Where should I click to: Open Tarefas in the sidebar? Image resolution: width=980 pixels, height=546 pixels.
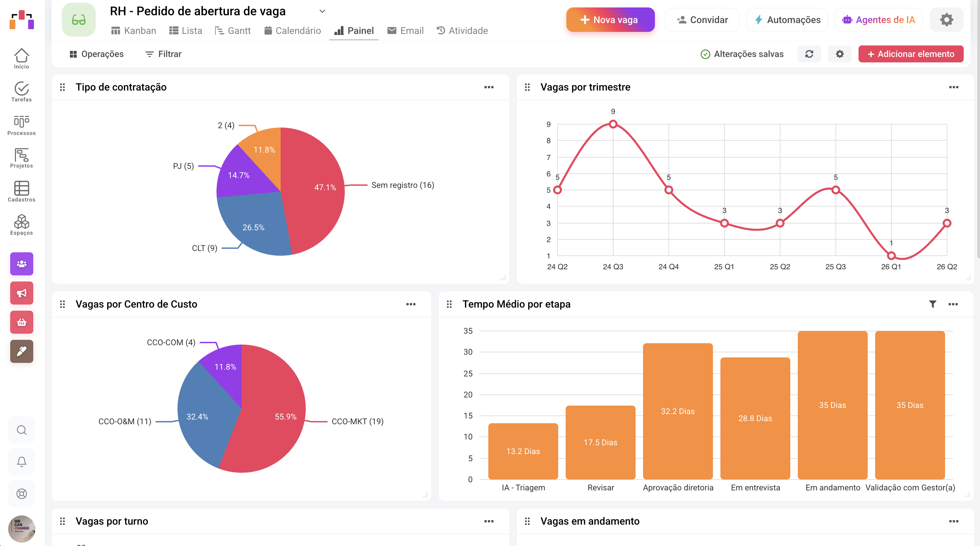(x=21, y=92)
